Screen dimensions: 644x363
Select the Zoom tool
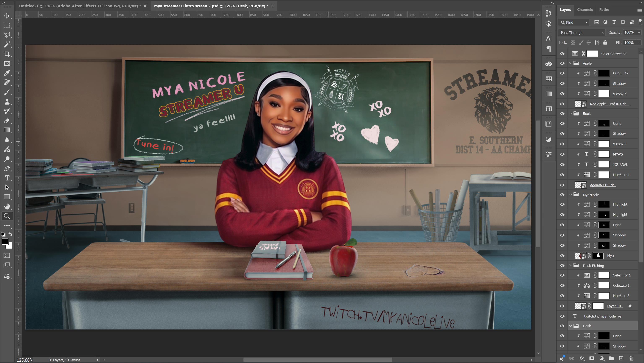point(7,216)
